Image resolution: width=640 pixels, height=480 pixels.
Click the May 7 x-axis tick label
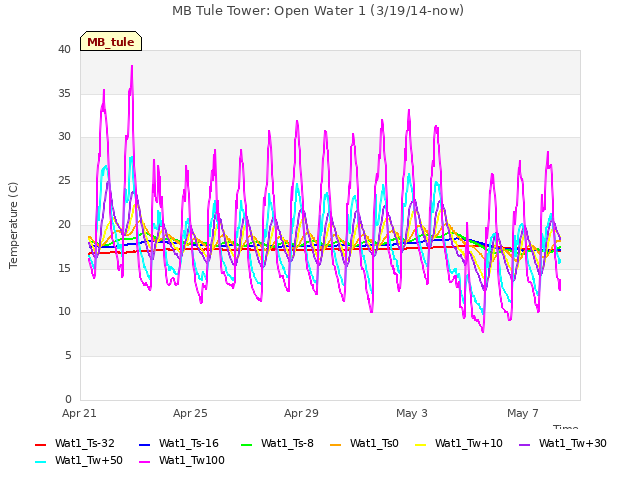tap(523, 413)
